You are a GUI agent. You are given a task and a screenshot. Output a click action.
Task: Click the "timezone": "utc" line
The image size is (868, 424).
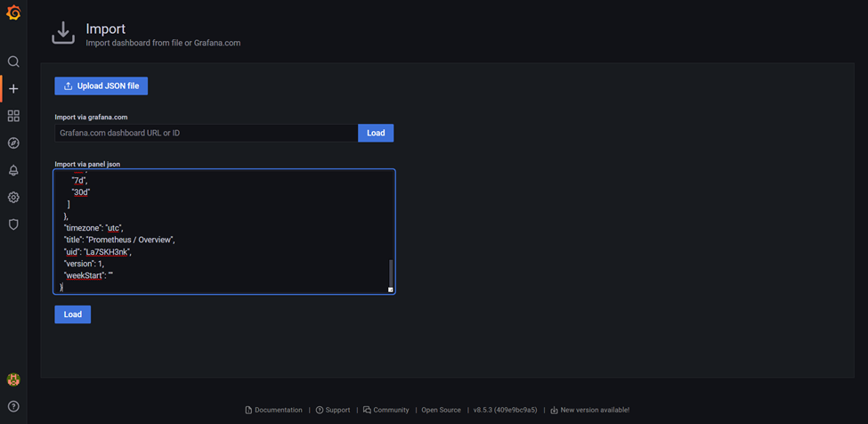pos(93,228)
